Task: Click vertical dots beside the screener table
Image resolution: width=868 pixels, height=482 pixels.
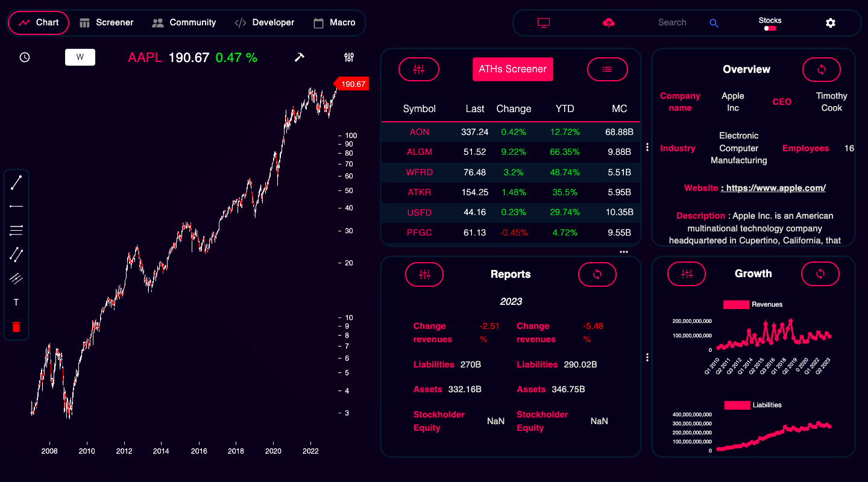Action: tap(647, 147)
